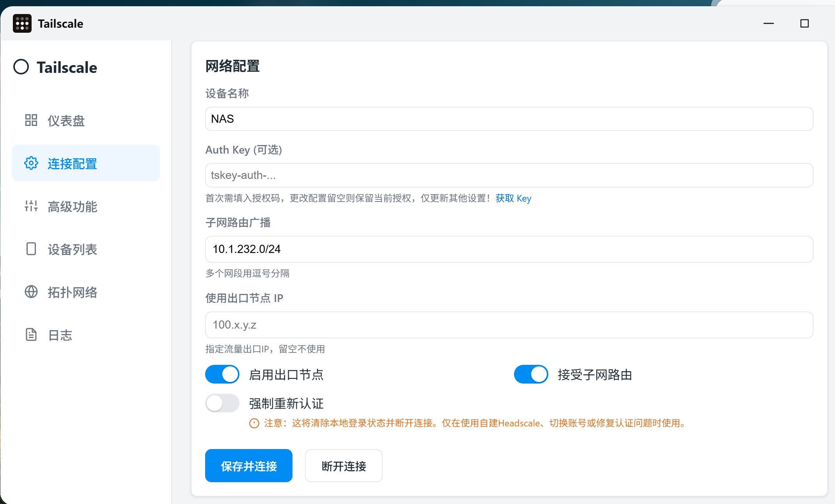Open the 获取 Key link

coord(513,198)
